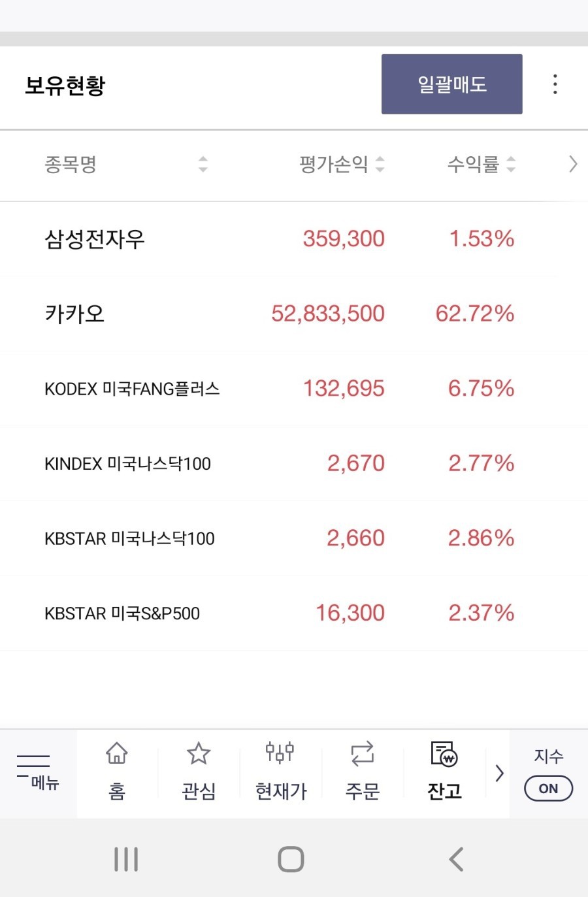
Task: Expand bottom tab bar with right chevron
Action: pos(500,773)
